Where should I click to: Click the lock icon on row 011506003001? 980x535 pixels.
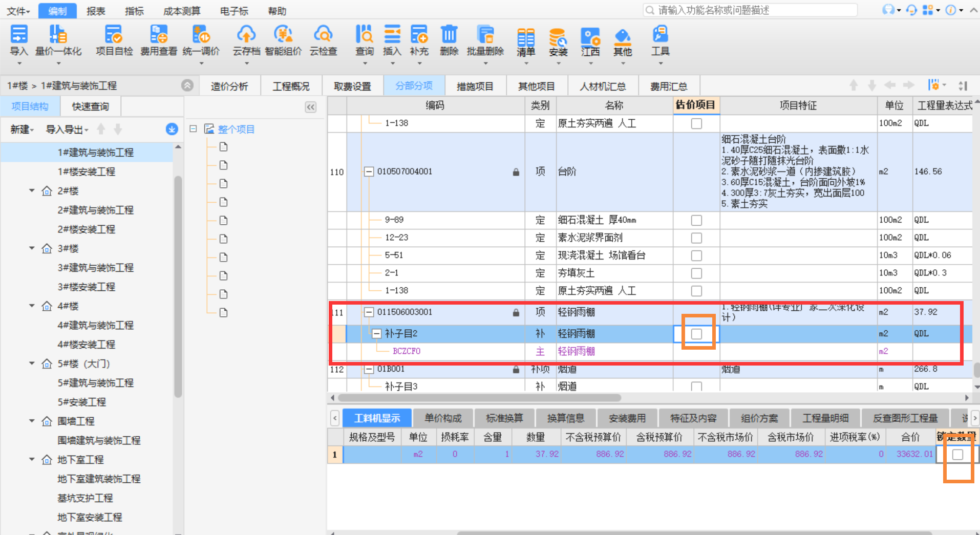[x=516, y=312]
